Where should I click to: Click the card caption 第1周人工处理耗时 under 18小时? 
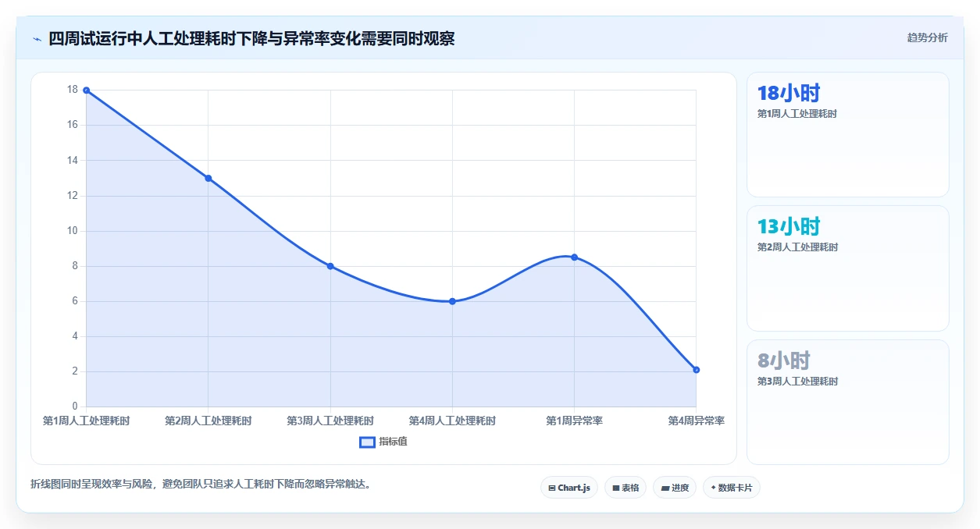pyautogui.click(x=797, y=114)
